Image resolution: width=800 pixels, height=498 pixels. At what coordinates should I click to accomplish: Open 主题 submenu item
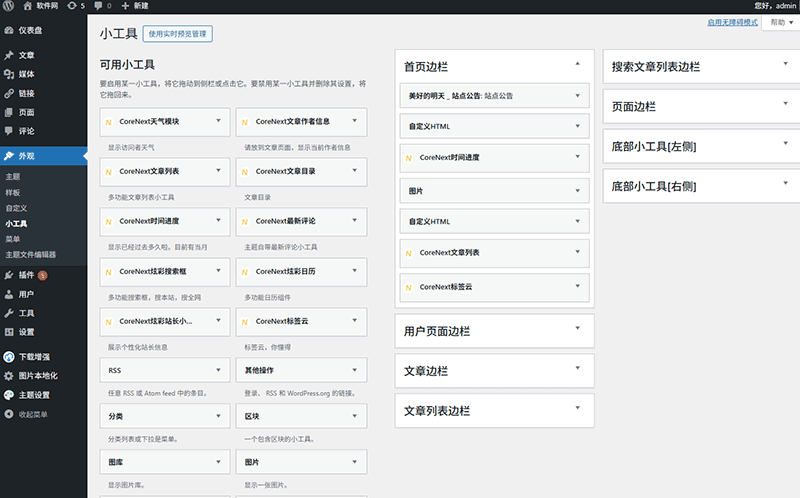13,177
